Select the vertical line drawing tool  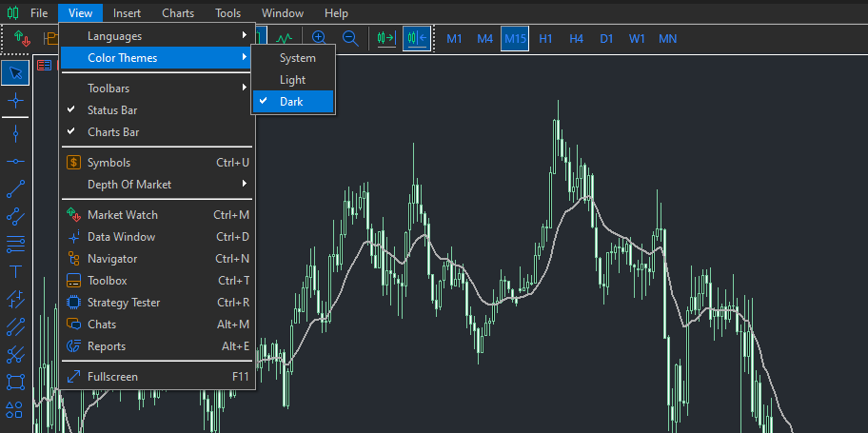point(15,134)
